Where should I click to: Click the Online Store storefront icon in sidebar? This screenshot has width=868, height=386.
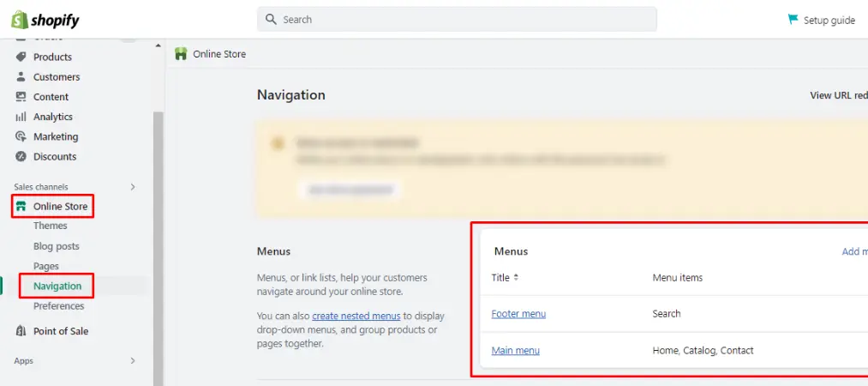21,207
